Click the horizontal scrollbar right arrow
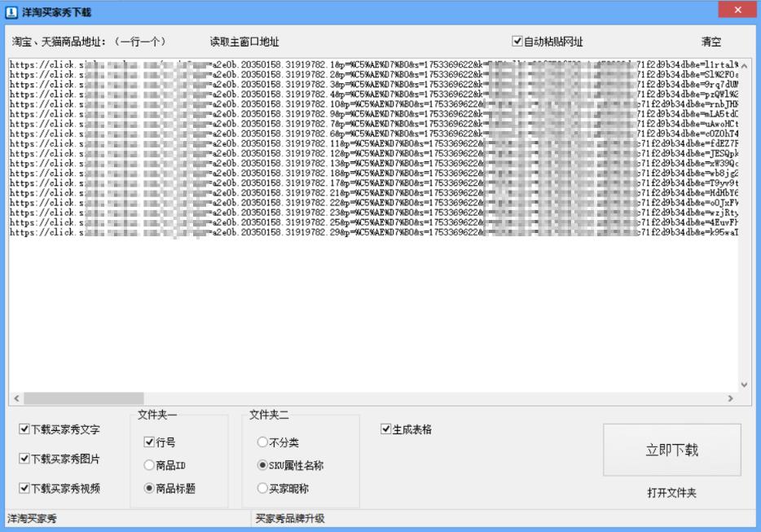Image resolution: width=761 pixels, height=532 pixels. coord(730,398)
